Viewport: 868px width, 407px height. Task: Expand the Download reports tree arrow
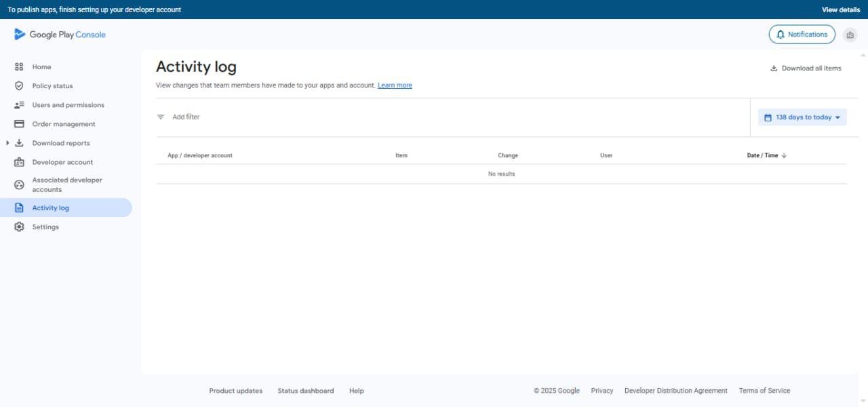7,143
